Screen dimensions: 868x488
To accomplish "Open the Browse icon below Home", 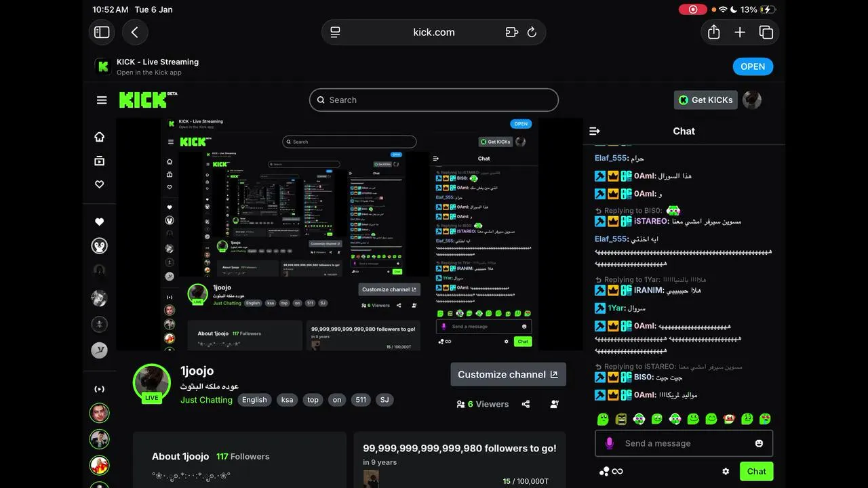I will click(x=100, y=161).
